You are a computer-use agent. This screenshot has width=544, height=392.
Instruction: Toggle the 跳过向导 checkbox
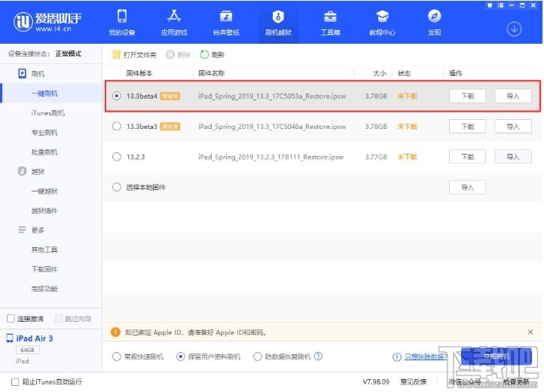58,318
